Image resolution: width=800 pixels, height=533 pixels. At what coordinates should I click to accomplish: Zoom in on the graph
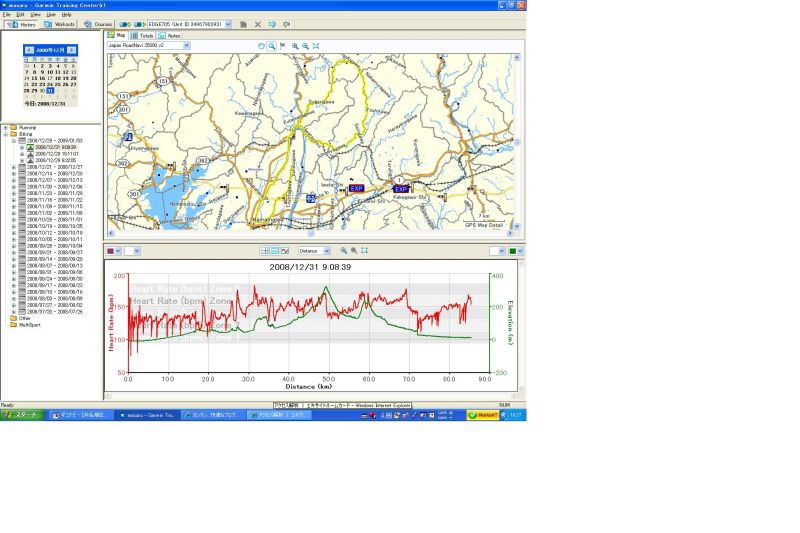tap(343, 250)
